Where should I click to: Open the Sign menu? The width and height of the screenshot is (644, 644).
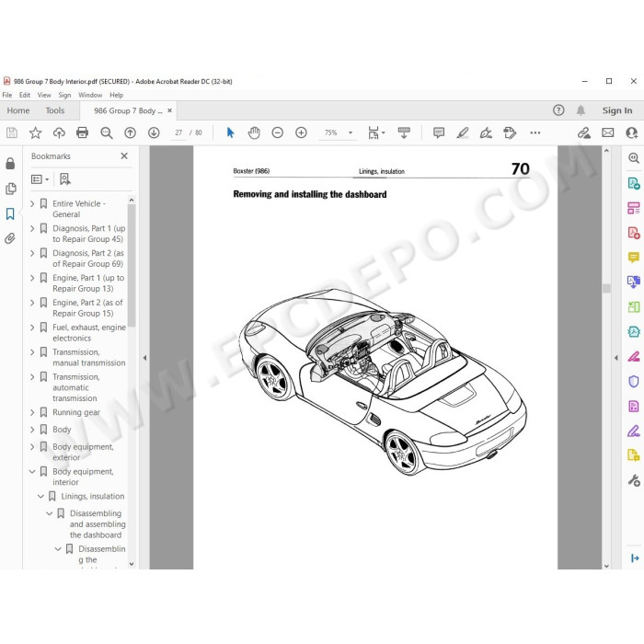click(64, 95)
